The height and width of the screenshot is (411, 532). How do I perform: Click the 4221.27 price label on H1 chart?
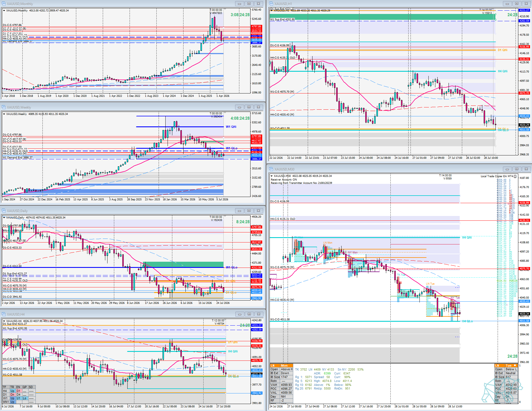click(x=524, y=10)
